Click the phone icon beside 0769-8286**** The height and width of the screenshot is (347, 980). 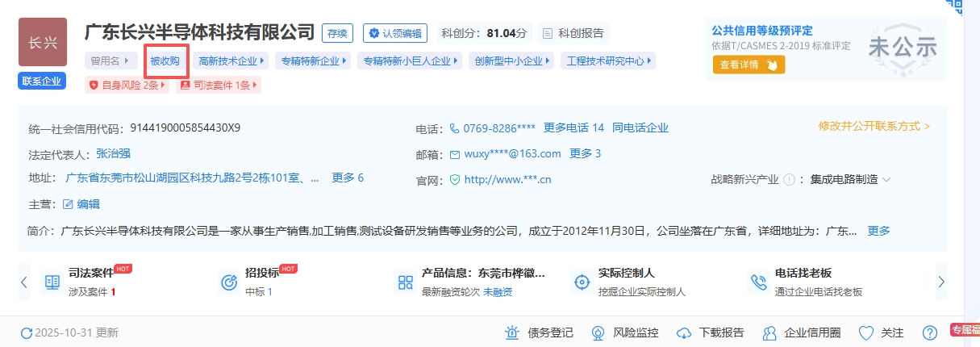click(455, 128)
